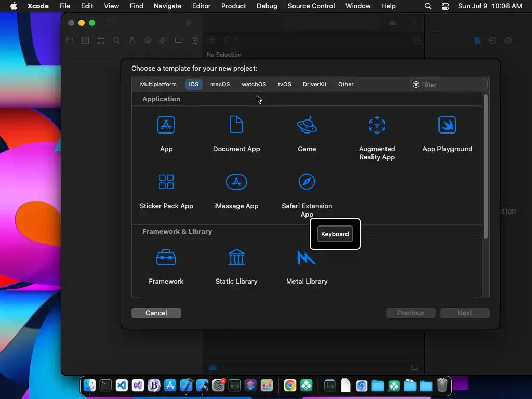Toggle the navigator sidebar button
The image size is (532, 399).
111,23
